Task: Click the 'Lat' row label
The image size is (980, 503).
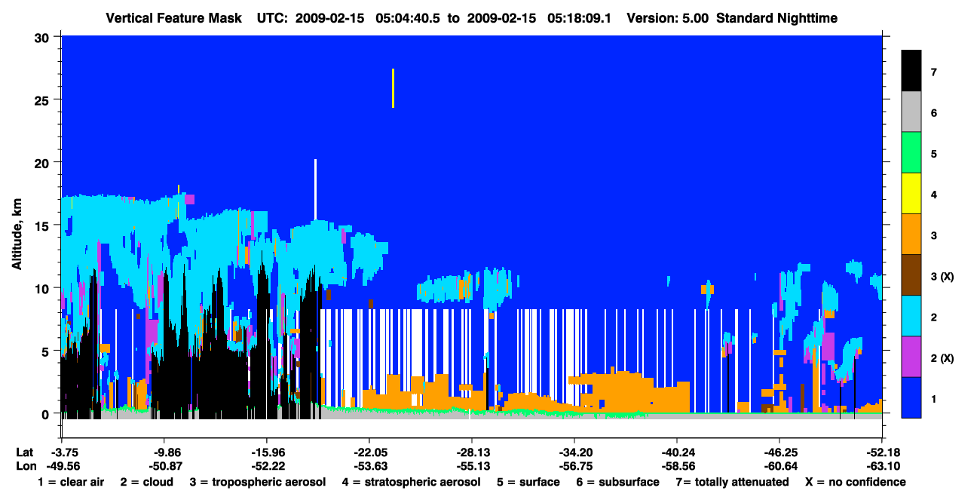Action: pos(24,452)
